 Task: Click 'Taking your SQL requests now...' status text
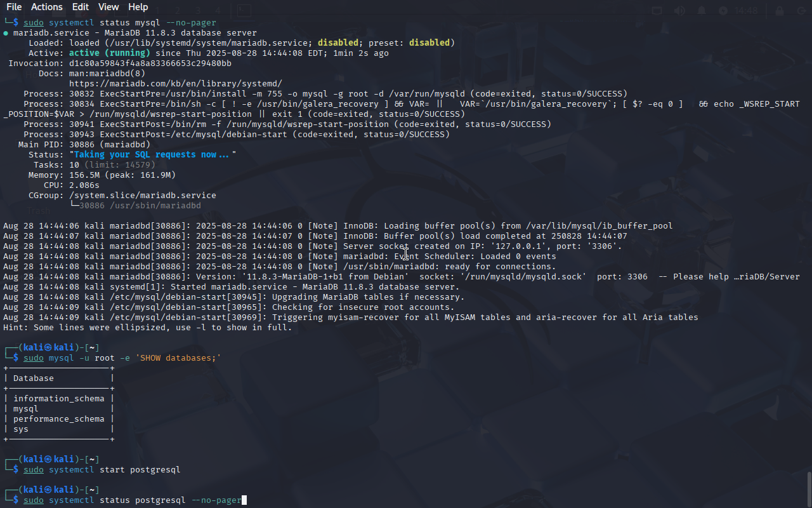coord(153,155)
